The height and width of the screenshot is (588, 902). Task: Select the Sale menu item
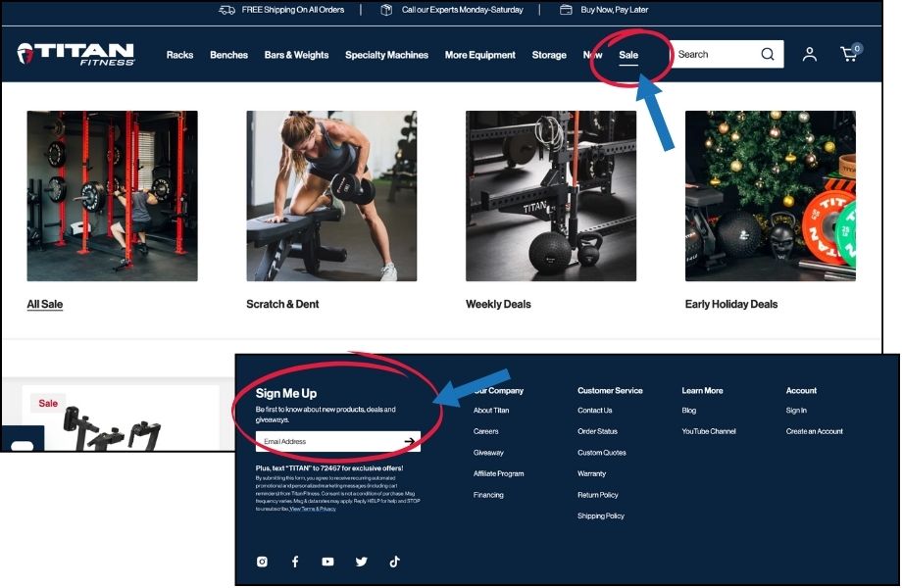[x=628, y=55]
